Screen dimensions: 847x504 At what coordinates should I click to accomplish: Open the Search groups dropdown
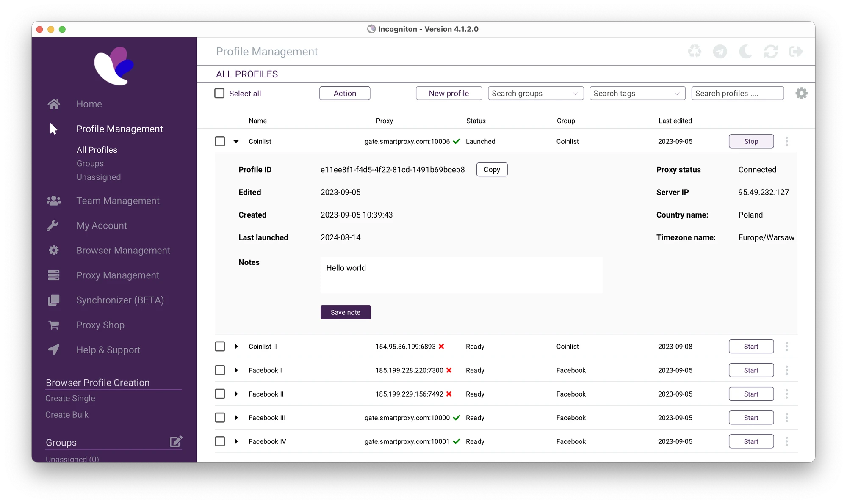[536, 94]
